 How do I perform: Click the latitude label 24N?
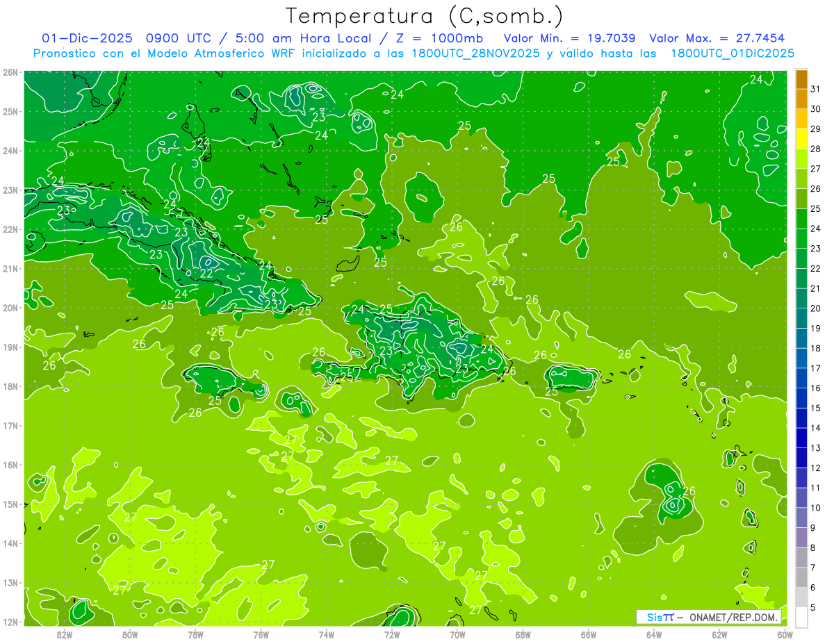(x=10, y=151)
